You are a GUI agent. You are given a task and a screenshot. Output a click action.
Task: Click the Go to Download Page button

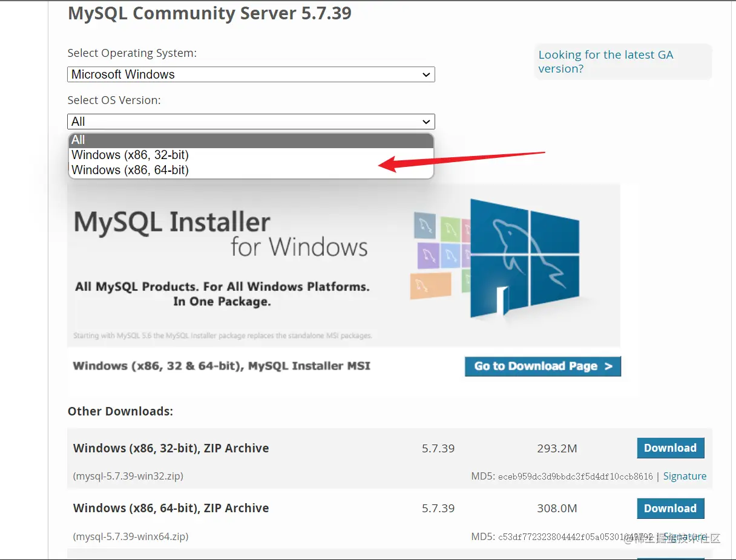[542, 366]
